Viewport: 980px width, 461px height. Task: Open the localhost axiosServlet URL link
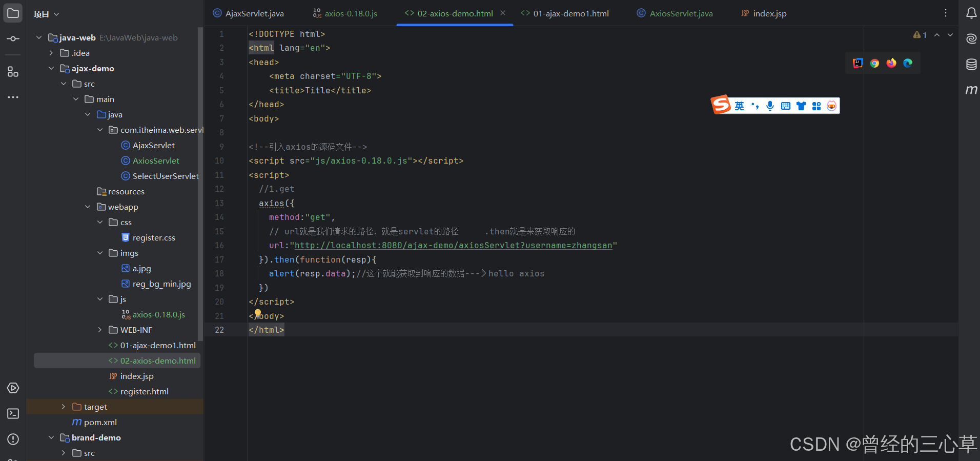click(x=453, y=245)
